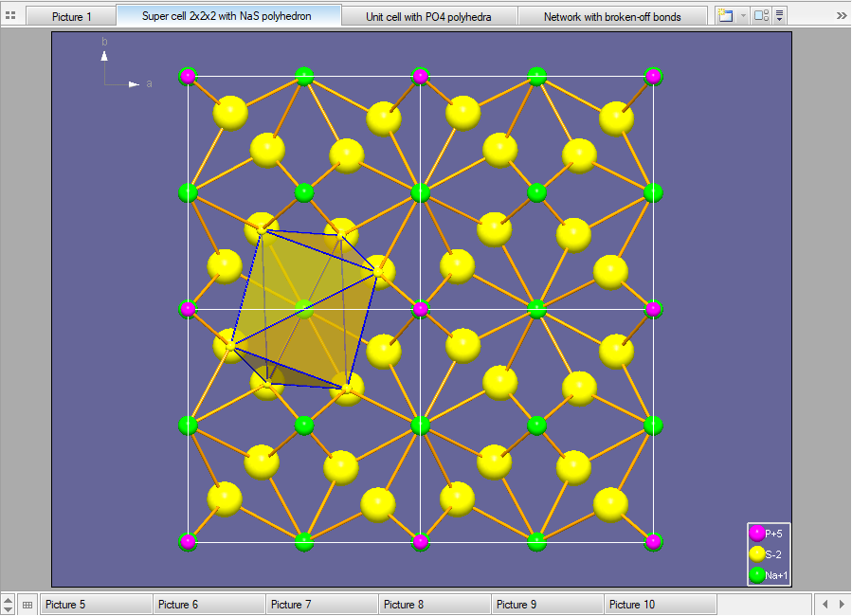Select the P+5 color swatch in the legend
Image resolution: width=852 pixels, height=616 pixels.
click(x=755, y=533)
